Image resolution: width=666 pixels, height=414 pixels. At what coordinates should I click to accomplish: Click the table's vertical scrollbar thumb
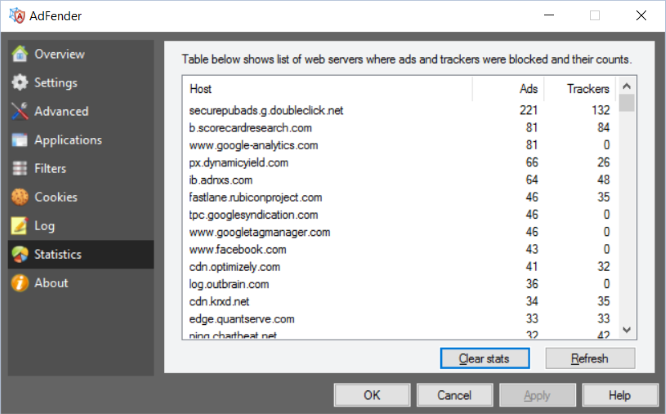[x=626, y=103]
